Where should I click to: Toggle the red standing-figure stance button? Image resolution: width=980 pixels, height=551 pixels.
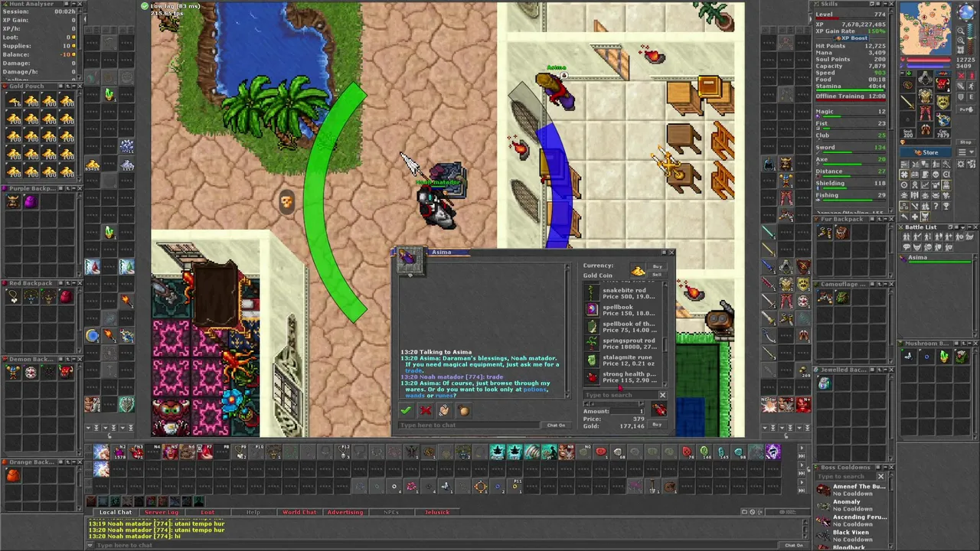coord(971,76)
